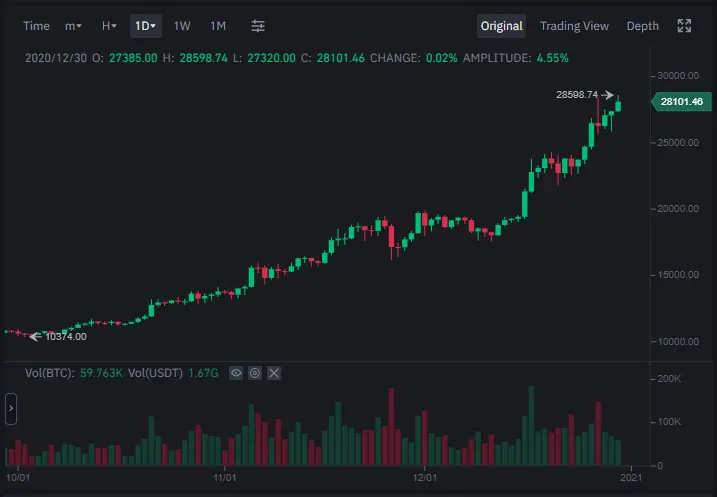
Task: Switch to Original chart view
Action: click(501, 26)
